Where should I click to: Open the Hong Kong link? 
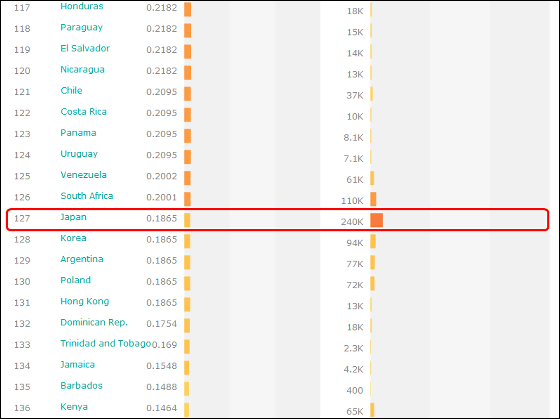pyautogui.click(x=85, y=301)
